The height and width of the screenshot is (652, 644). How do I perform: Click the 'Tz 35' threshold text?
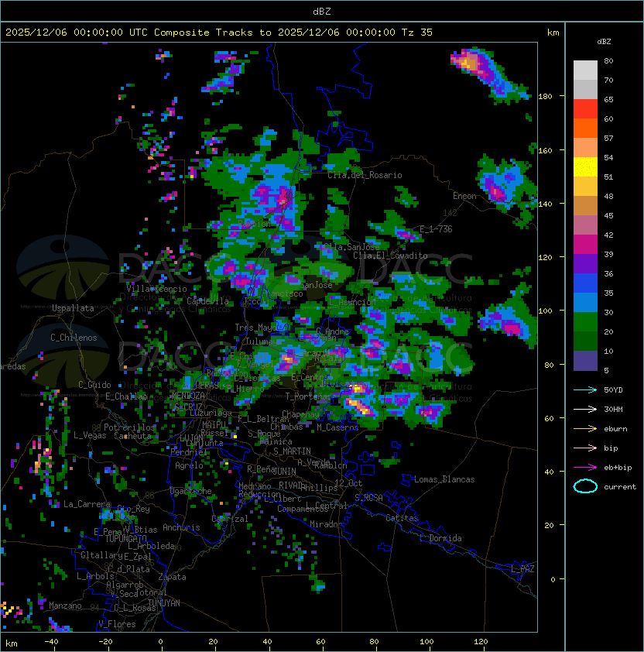(417, 33)
